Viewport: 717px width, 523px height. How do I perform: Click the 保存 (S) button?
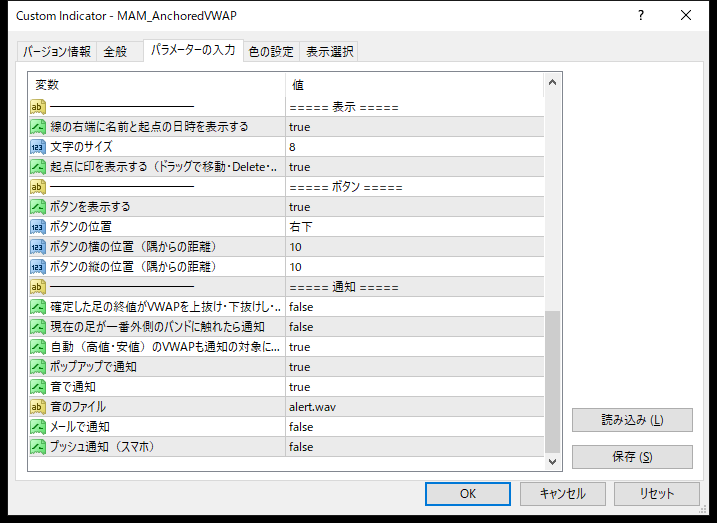click(x=632, y=457)
